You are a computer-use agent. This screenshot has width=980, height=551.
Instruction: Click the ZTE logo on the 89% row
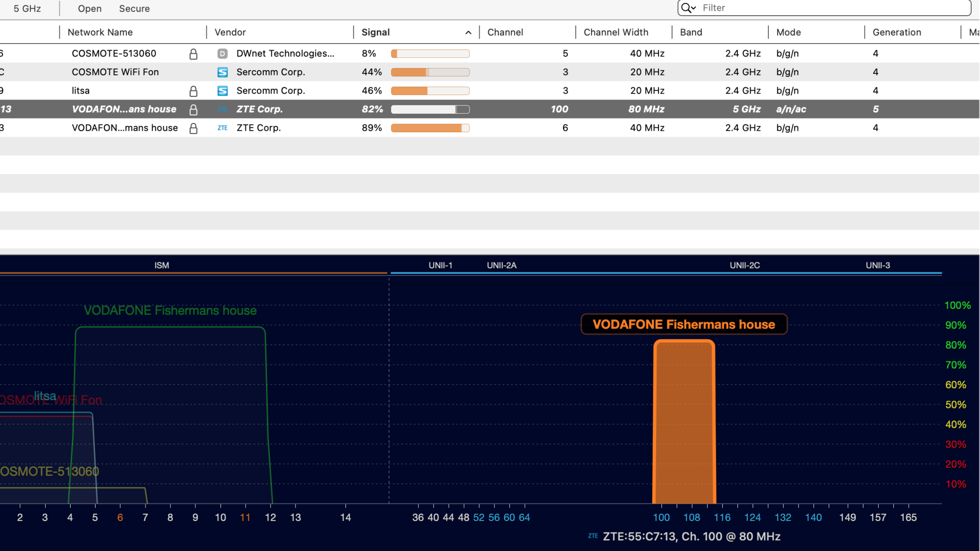(x=222, y=128)
